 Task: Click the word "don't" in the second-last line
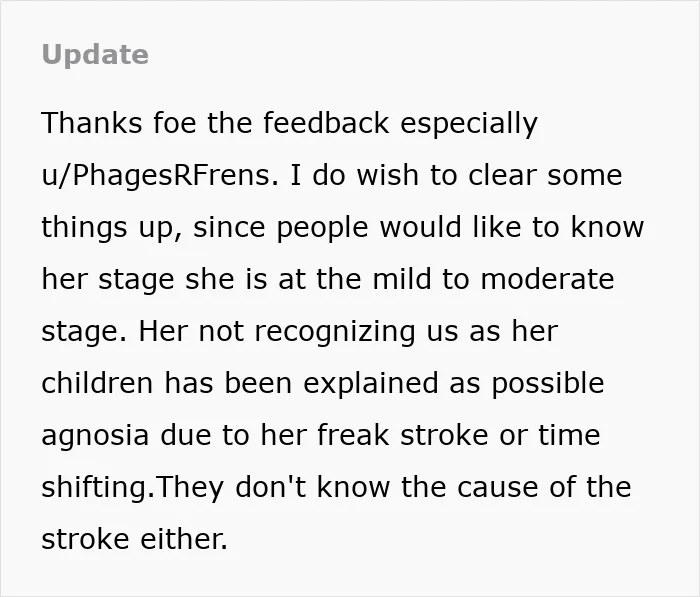coord(271,487)
